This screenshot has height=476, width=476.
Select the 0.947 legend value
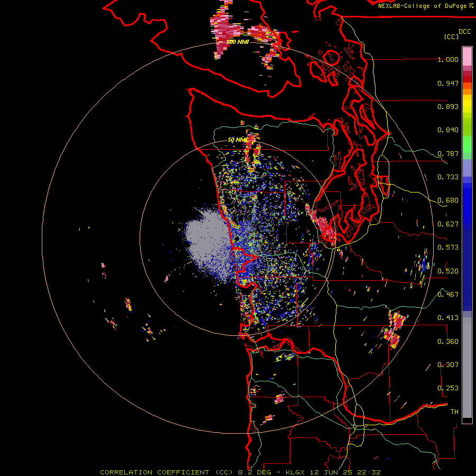[448, 83]
